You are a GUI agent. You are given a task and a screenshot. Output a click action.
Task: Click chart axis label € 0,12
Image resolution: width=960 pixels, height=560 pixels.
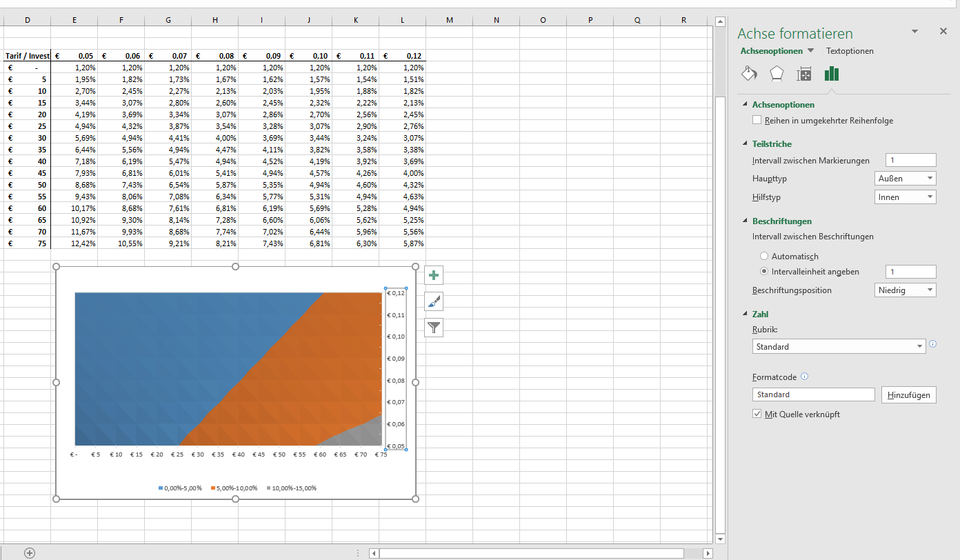(396, 293)
